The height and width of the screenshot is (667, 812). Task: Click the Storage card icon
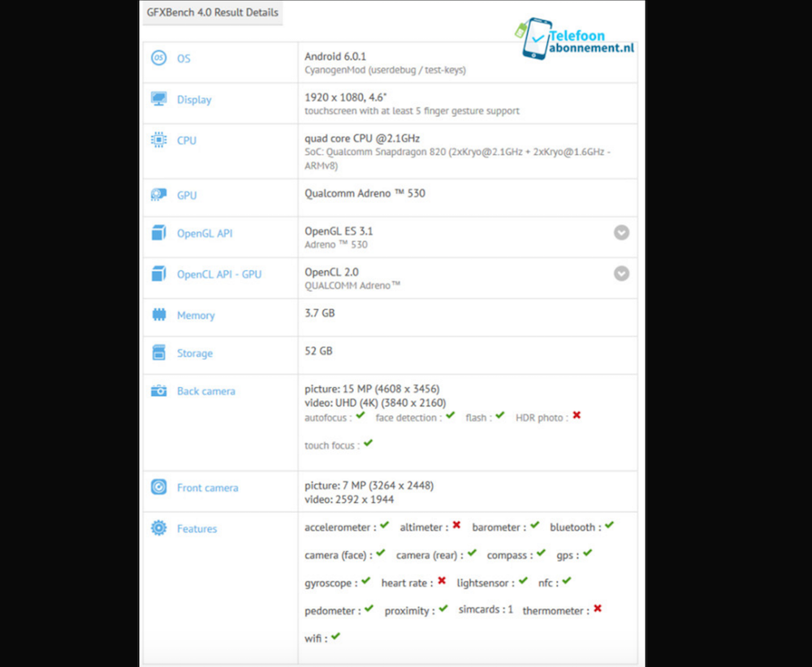159,352
